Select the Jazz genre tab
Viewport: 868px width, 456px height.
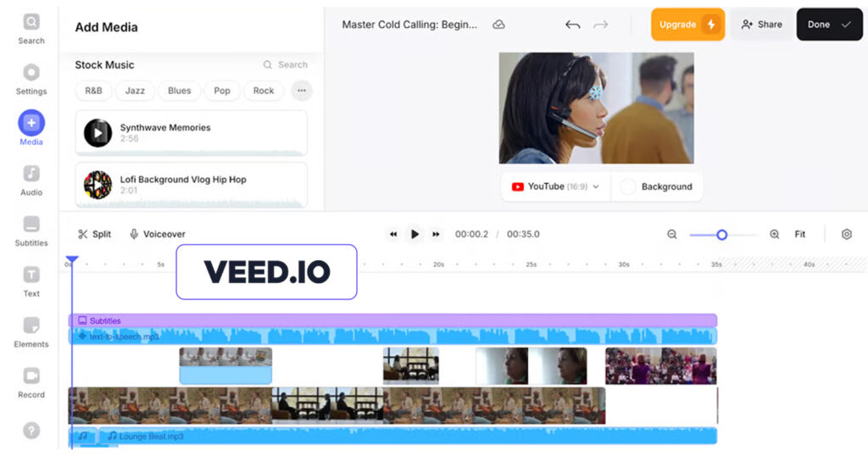point(135,91)
